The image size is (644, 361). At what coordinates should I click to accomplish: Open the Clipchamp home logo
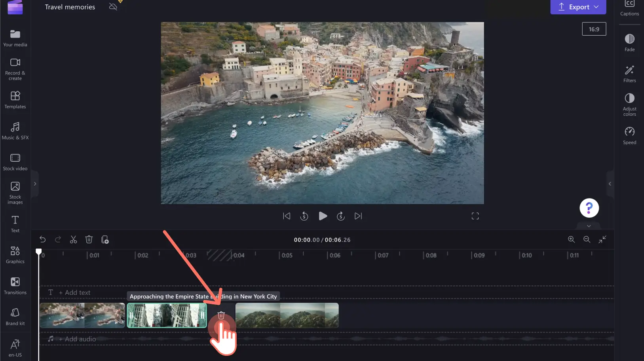click(x=15, y=7)
